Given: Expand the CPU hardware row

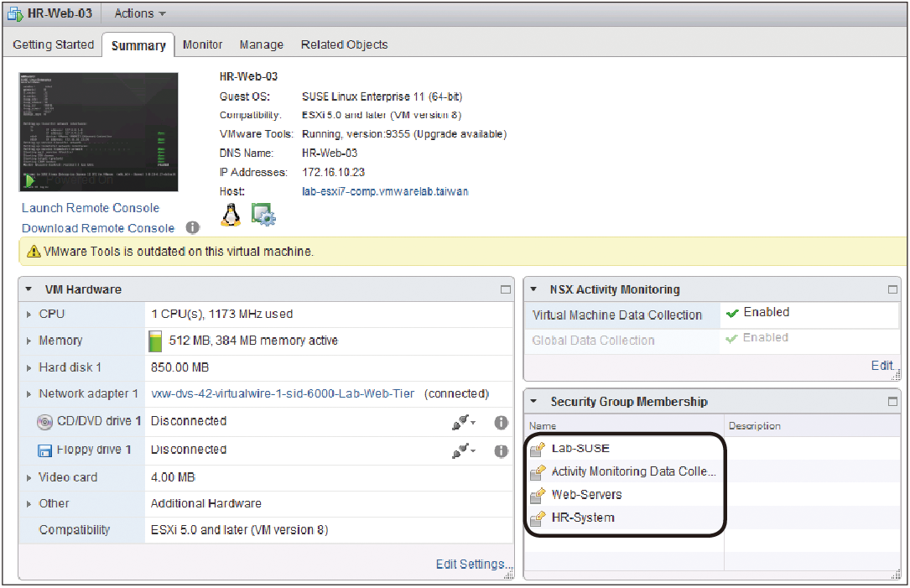Looking at the screenshot, I should pos(29,315).
